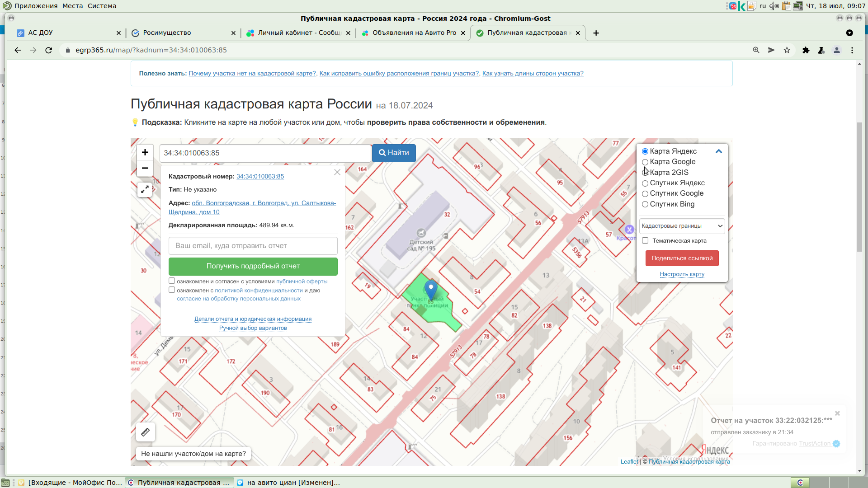Toggle fullscreen map expand icon
Viewport: 868px width, 488px height.
click(145, 189)
